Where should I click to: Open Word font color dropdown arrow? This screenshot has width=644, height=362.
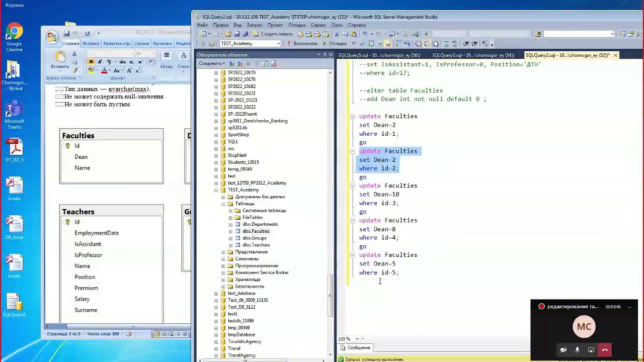pyautogui.click(x=109, y=70)
